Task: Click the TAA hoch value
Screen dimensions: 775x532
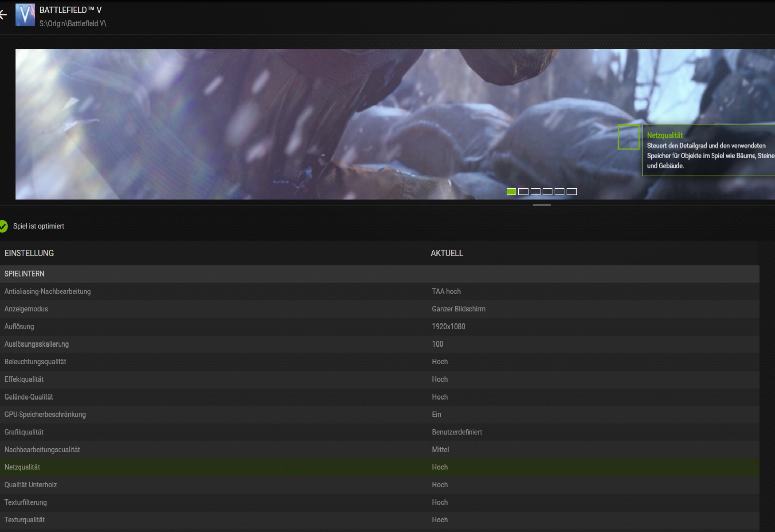Action: coord(446,291)
